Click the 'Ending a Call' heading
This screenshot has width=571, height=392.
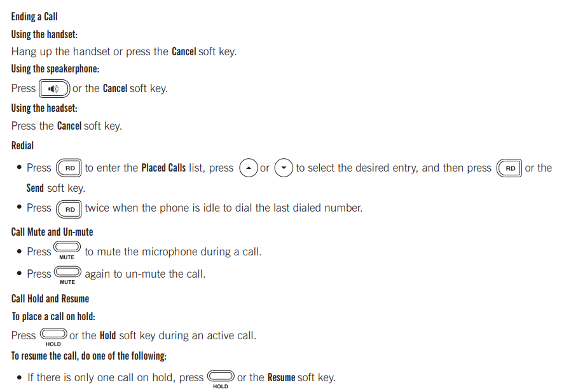(x=34, y=17)
